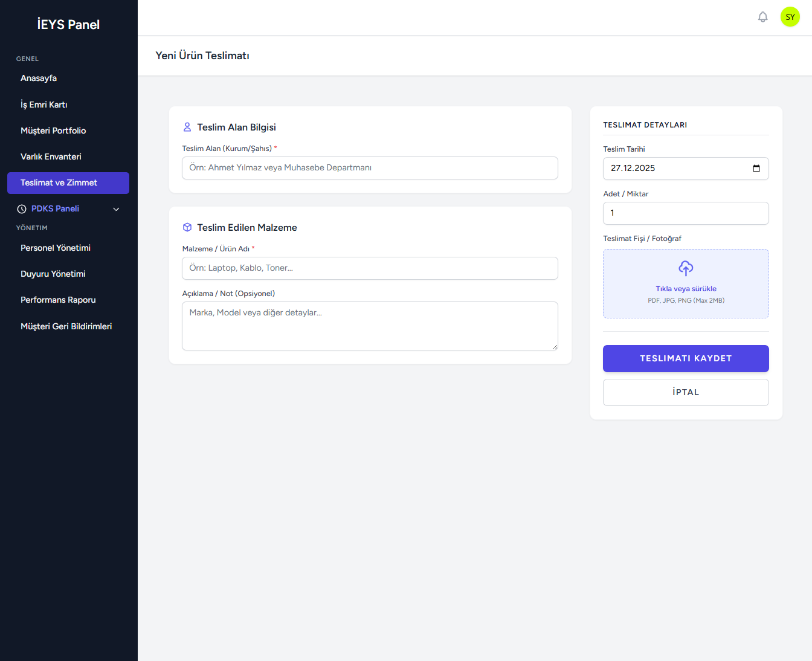The image size is (812, 661).
Task: Click the İPTAL button
Action: (686, 392)
